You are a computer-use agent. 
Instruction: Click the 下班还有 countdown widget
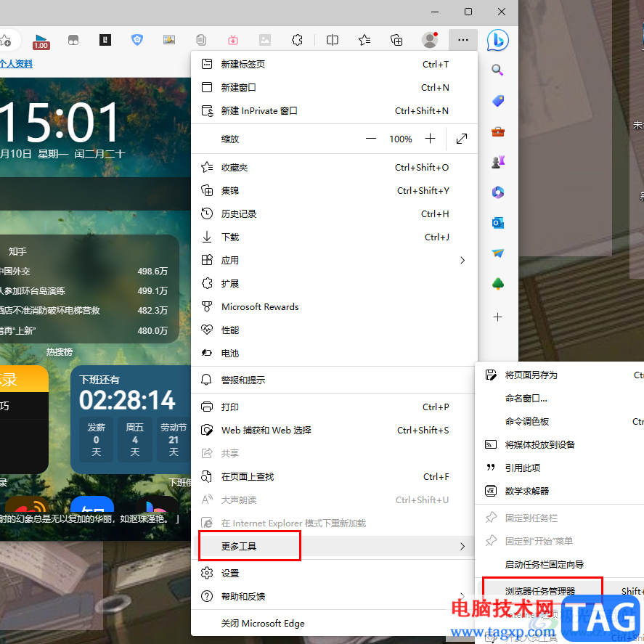pos(131,420)
